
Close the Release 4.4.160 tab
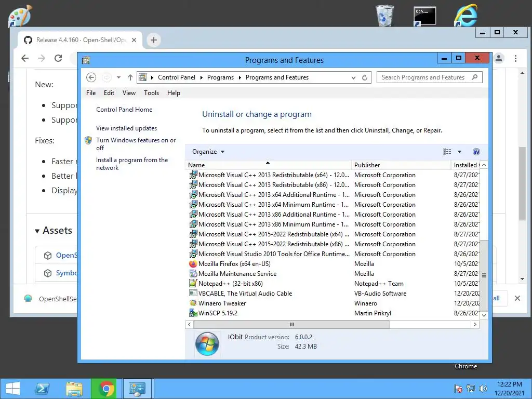[x=134, y=40]
